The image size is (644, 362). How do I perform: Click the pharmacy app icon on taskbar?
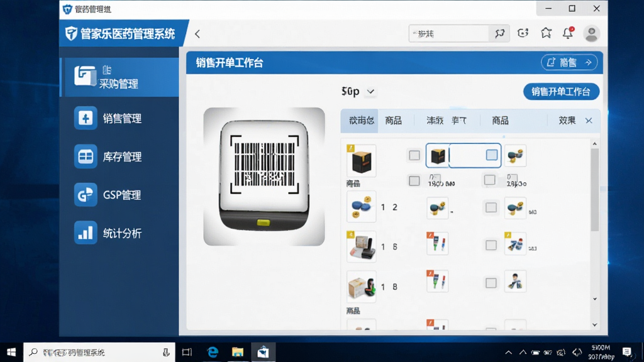pos(263,352)
